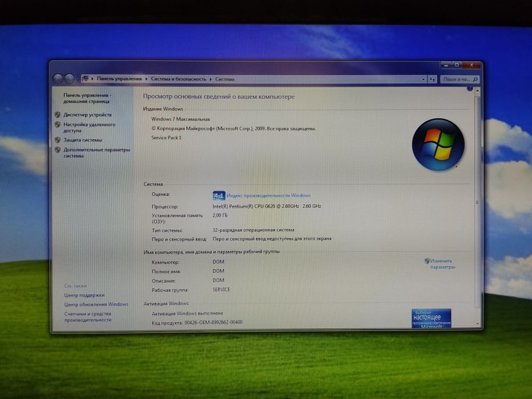Click the vertical scrollbar thumb
532x399 pixels.
click(x=477, y=202)
